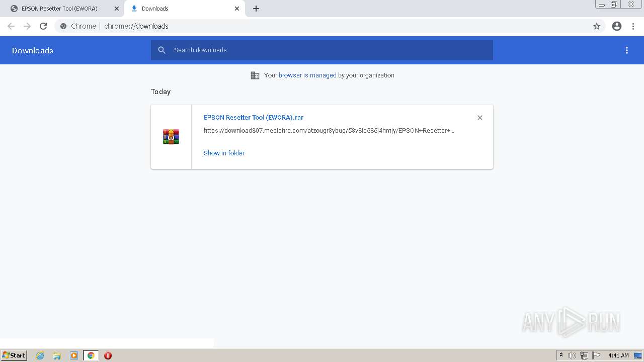Open EPSON Resetter Tool (EWORA).rar file link
This screenshot has width=644, height=362.
[254, 117]
